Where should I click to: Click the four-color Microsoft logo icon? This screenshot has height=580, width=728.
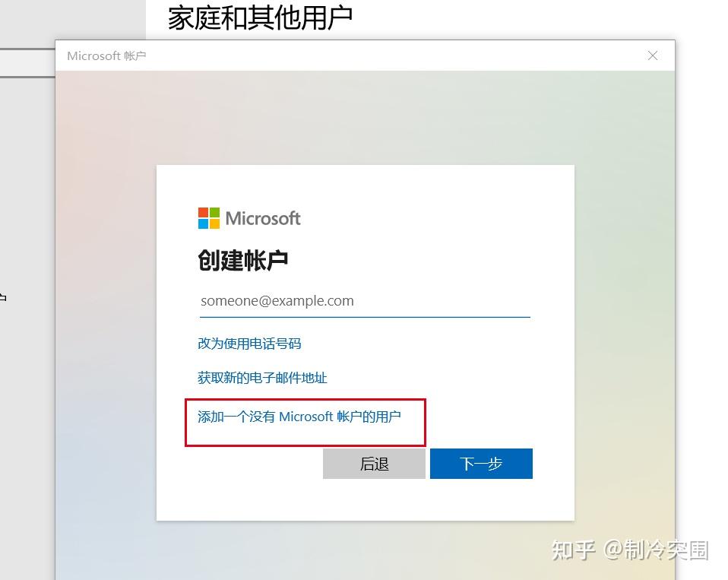pyautogui.click(x=208, y=218)
